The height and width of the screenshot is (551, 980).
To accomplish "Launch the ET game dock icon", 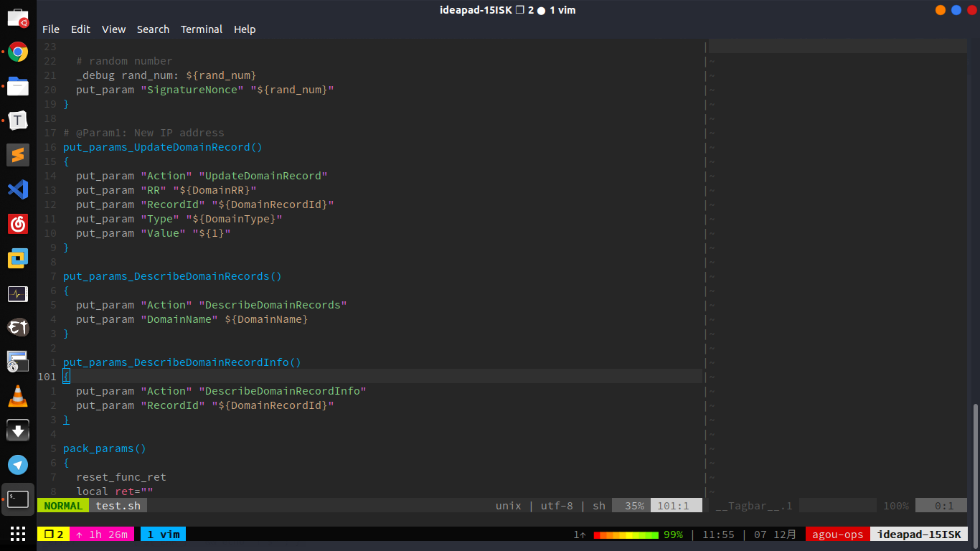I will coord(18,328).
